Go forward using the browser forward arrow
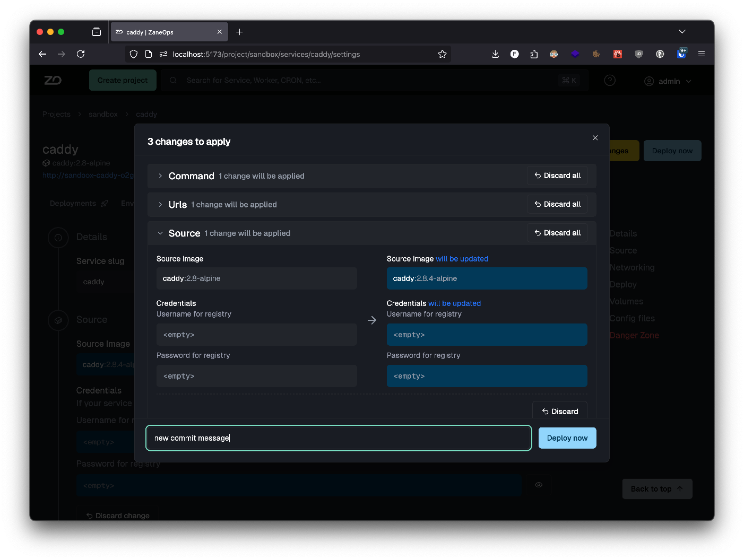The width and height of the screenshot is (744, 560). point(62,54)
